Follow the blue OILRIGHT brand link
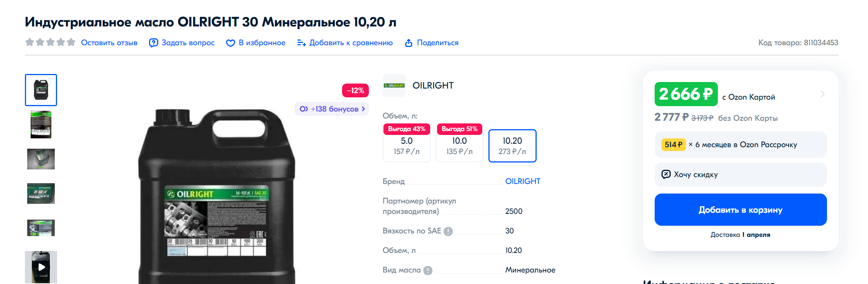868x284 pixels. coord(522,181)
